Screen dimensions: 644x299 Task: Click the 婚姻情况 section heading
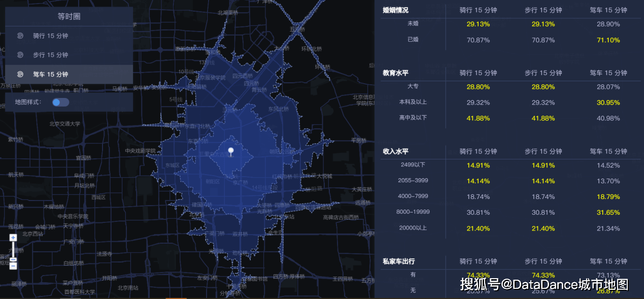click(395, 10)
